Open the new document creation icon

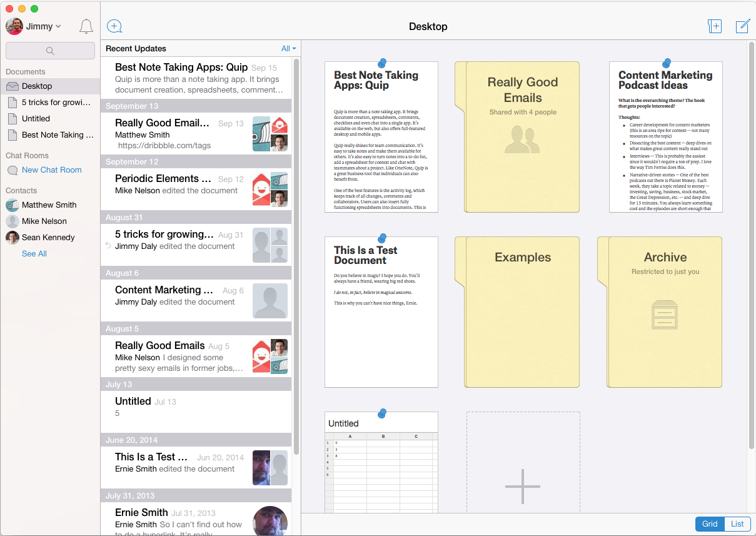click(x=114, y=26)
